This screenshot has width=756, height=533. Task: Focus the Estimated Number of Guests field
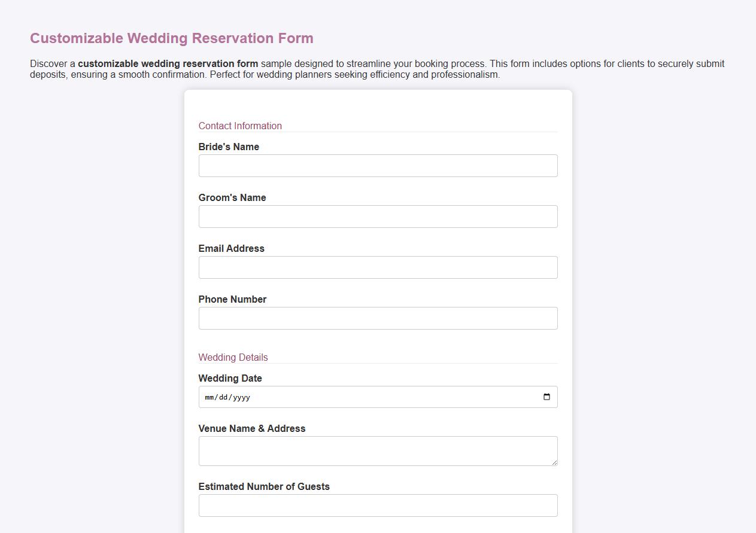[x=378, y=505]
